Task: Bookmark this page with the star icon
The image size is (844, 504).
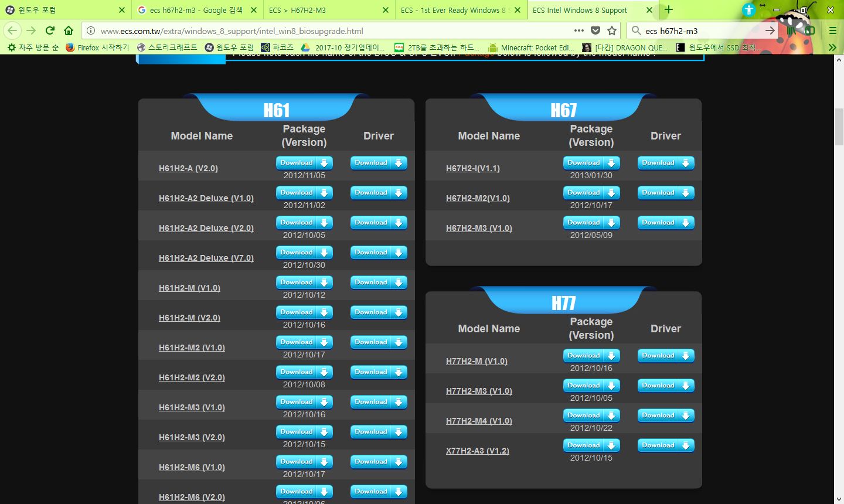Action: pos(612,30)
